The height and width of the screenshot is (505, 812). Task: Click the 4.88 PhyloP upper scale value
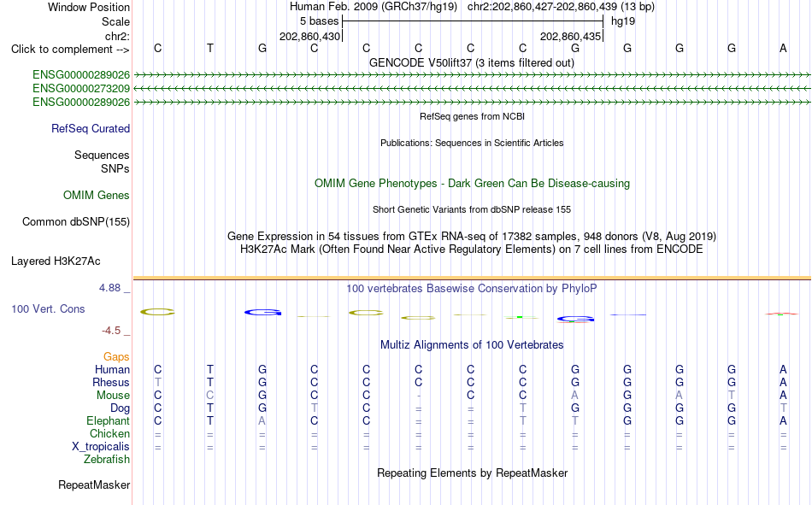coord(109,288)
